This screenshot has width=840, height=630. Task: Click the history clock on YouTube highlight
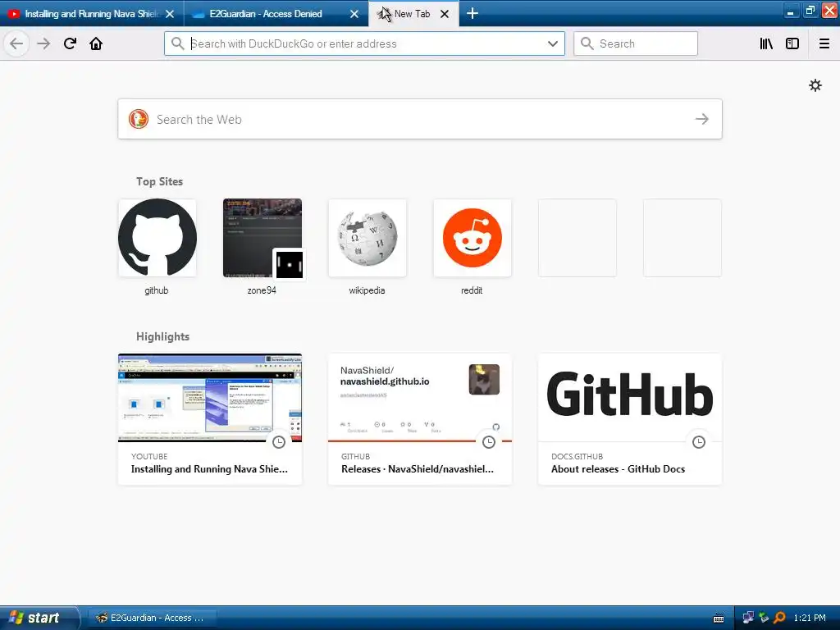(279, 442)
